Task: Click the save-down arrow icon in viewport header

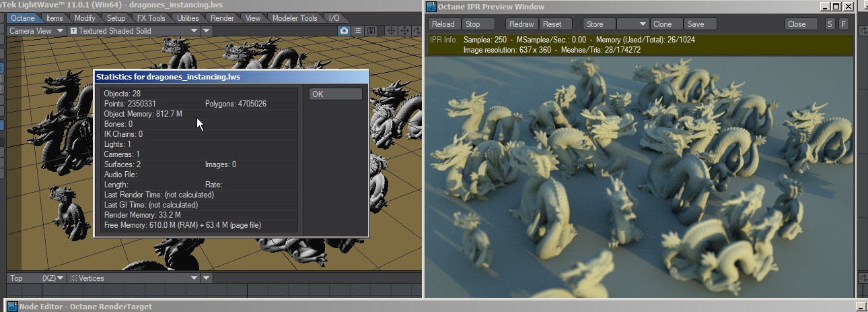Action: (x=371, y=31)
